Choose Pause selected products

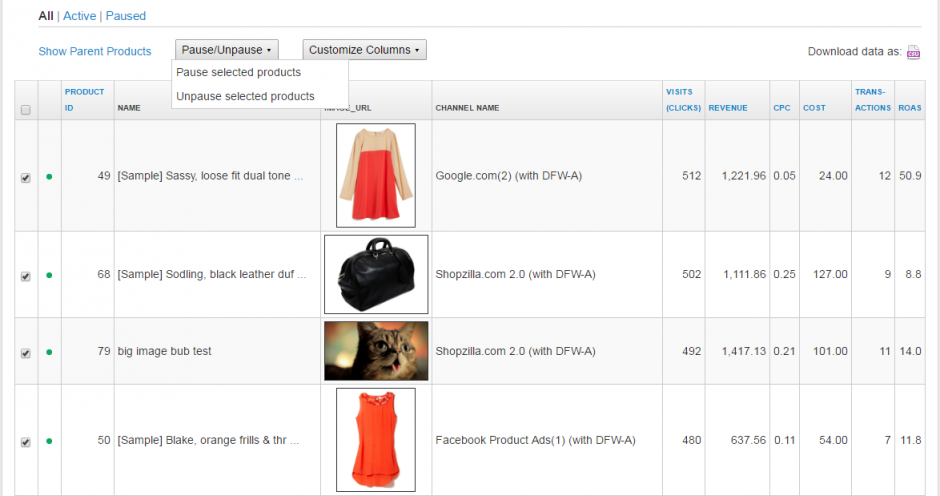coord(239,72)
